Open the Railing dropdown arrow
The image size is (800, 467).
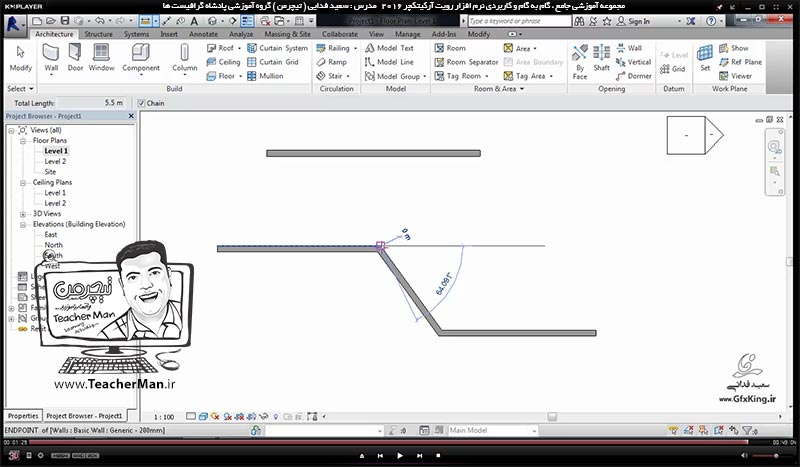(355, 48)
